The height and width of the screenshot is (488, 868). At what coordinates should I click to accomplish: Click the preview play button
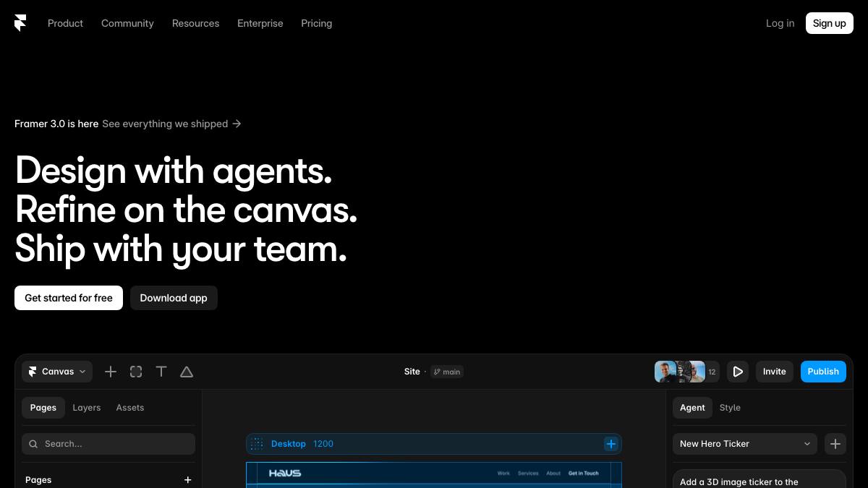(738, 372)
